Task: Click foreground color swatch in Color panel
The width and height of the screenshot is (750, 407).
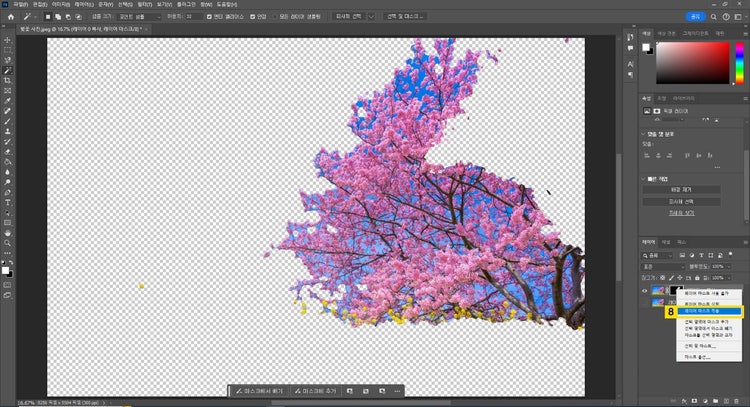Action: point(646,47)
